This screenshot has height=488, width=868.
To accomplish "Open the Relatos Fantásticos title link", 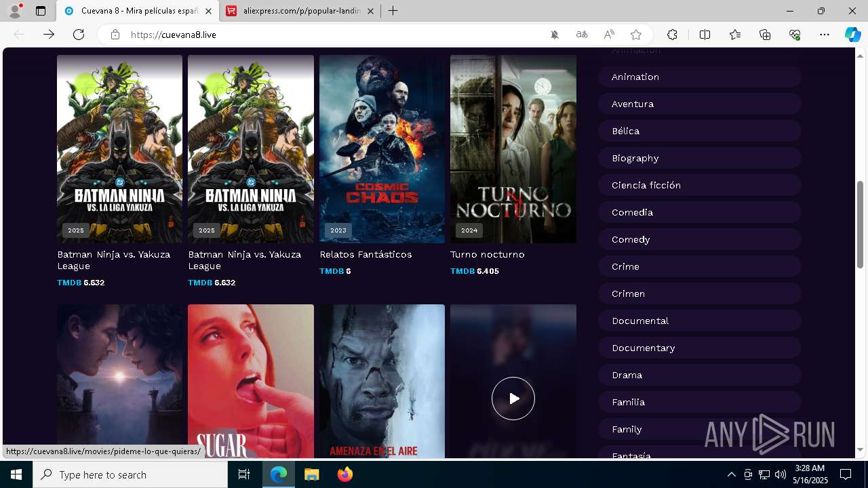I will pyautogui.click(x=366, y=254).
